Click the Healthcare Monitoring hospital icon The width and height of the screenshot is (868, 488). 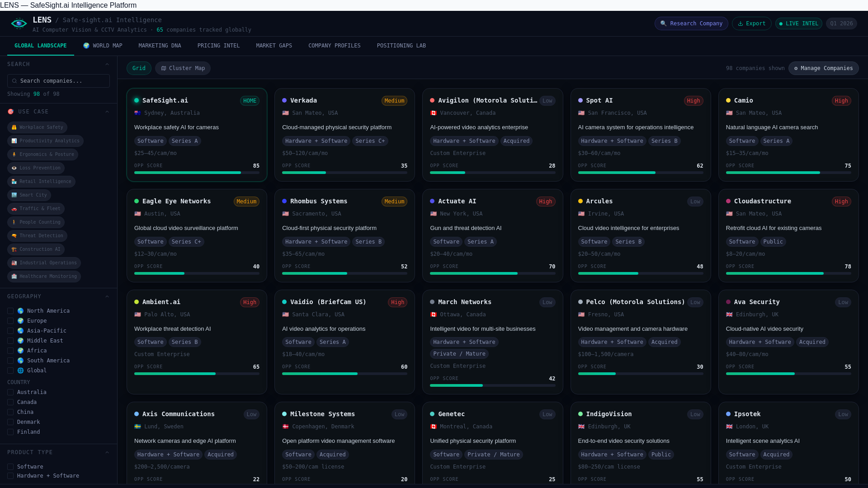coord(14,277)
